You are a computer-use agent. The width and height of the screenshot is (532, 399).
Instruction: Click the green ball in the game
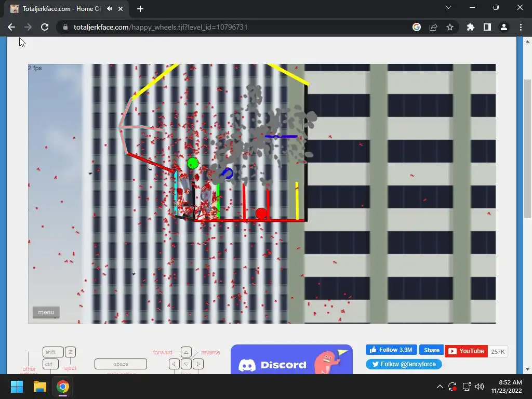pyautogui.click(x=193, y=164)
